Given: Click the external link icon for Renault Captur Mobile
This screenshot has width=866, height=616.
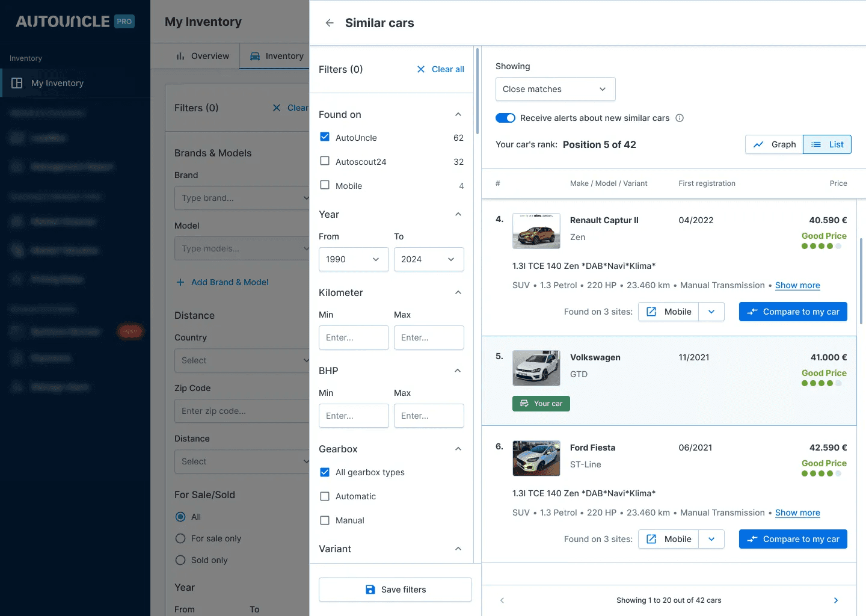Looking at the screenshot, I should [651, 312].
